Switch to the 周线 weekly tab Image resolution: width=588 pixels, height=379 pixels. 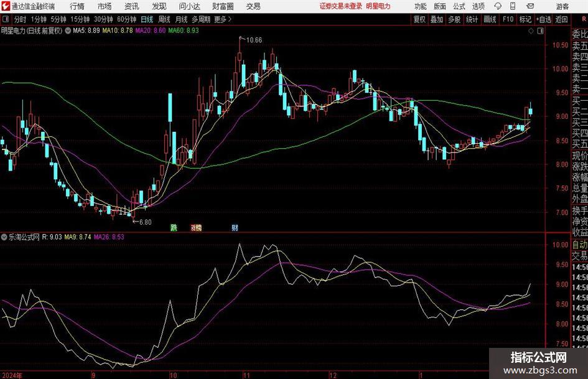pos(164,19)
